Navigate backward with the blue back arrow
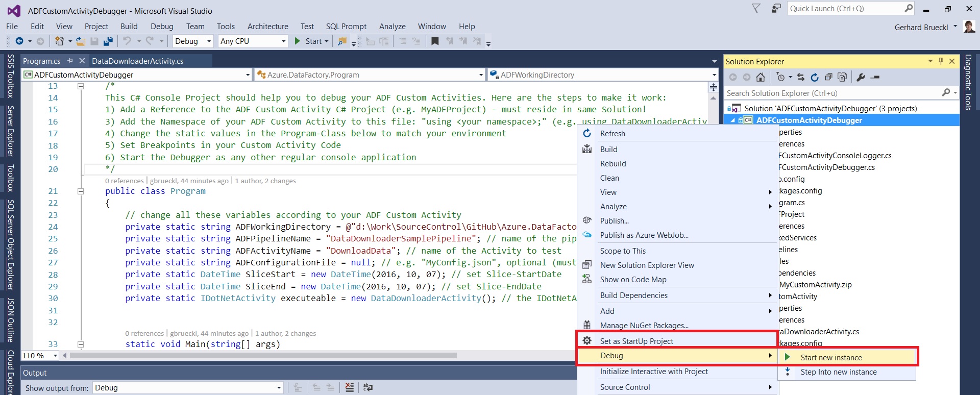The width and height of the screenshot is (980, 395). coord(19,41)
